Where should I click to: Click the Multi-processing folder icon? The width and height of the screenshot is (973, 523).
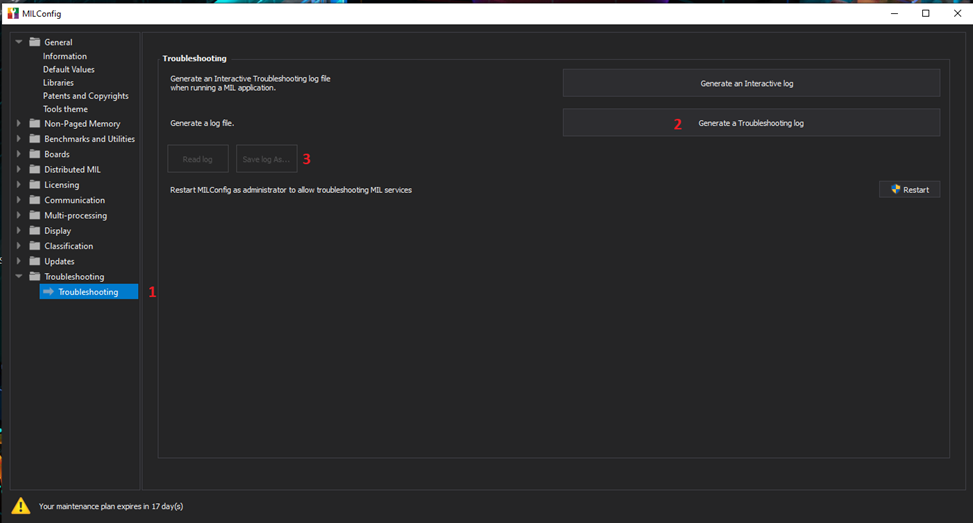pos(35,215)
